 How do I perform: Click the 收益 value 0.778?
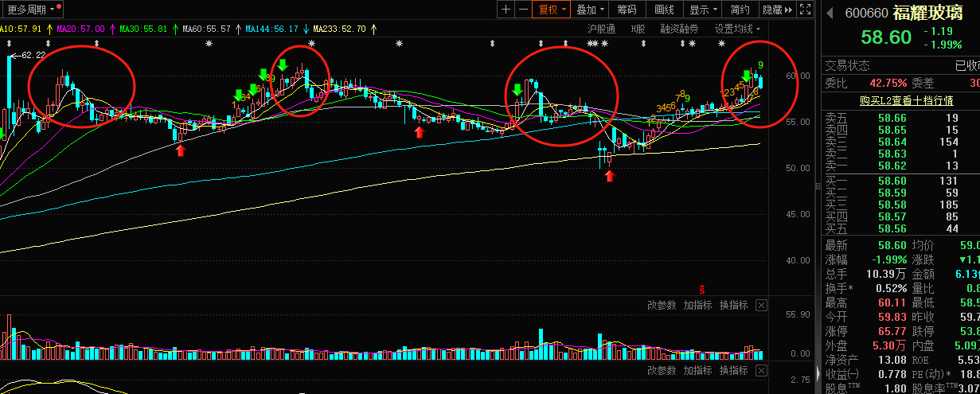pyautogui.click(x=891, y=374)
